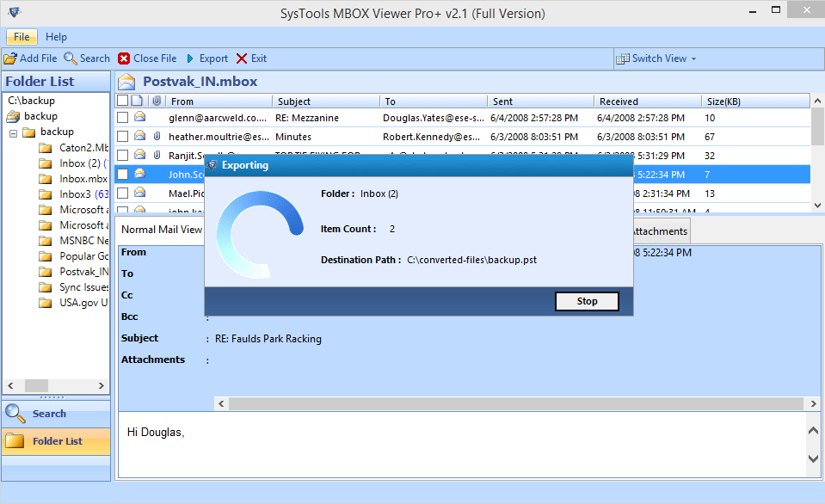The height and width of the screenshot is (504, 825).
Task: Click the Add File toolbar icon
Action: [10, 58]
